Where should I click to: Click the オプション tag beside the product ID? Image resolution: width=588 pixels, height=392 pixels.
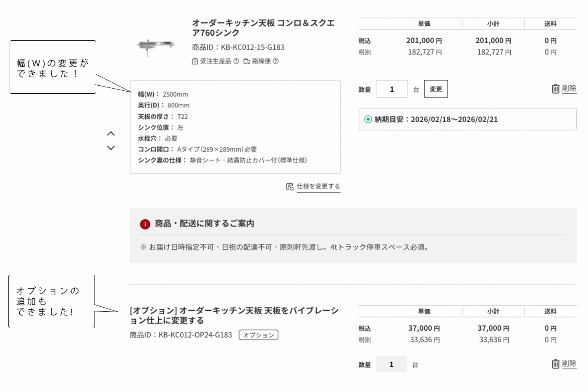[258, 335]
